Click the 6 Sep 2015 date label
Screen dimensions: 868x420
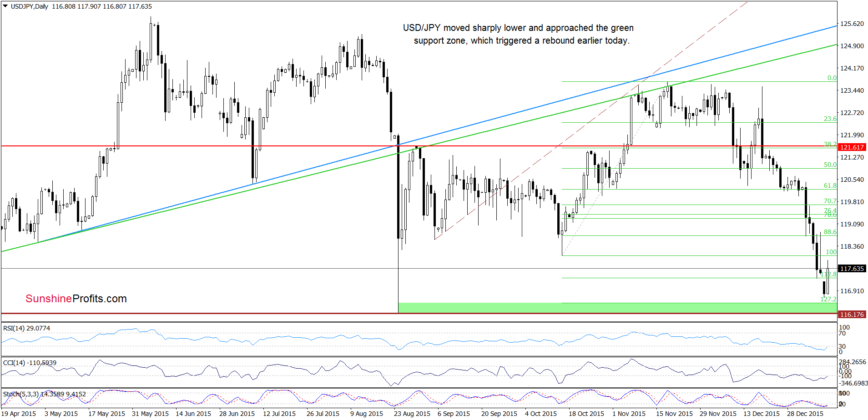click(454, 414)
